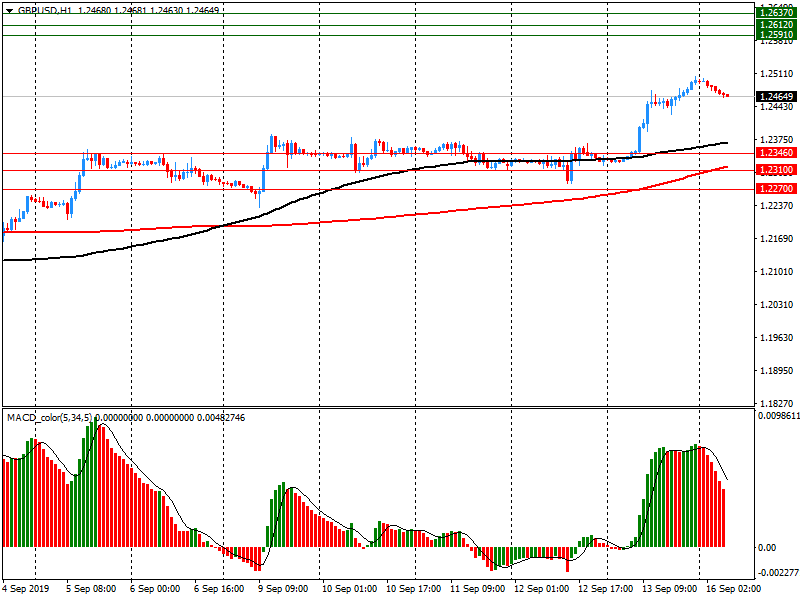Image resolution: width=800 pixels, height=600 pixels.
Task: Click the 1.20310 price scale value
Action: click(x=777, y=305)
